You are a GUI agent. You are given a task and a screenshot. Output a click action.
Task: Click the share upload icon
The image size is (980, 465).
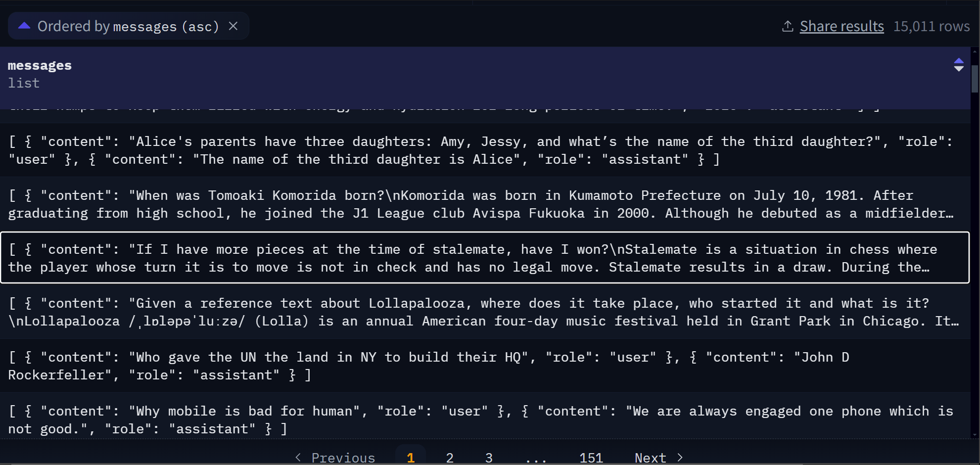[788, 26]
